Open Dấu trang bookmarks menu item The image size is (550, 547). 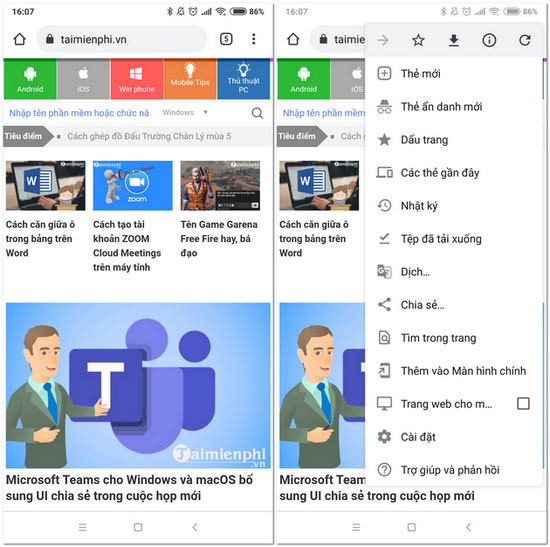click(x=454, y=140)
